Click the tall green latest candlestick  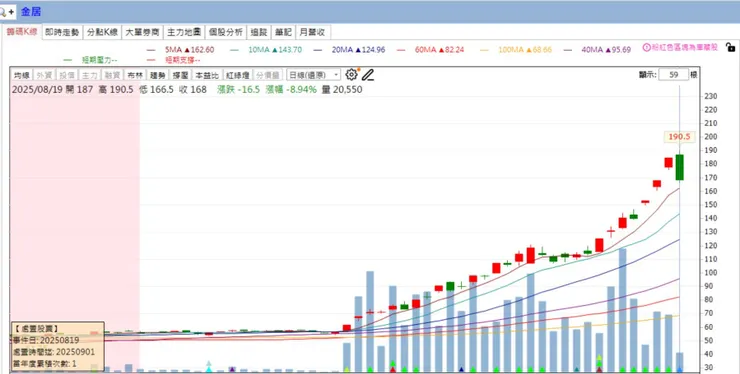pos(680,166)
